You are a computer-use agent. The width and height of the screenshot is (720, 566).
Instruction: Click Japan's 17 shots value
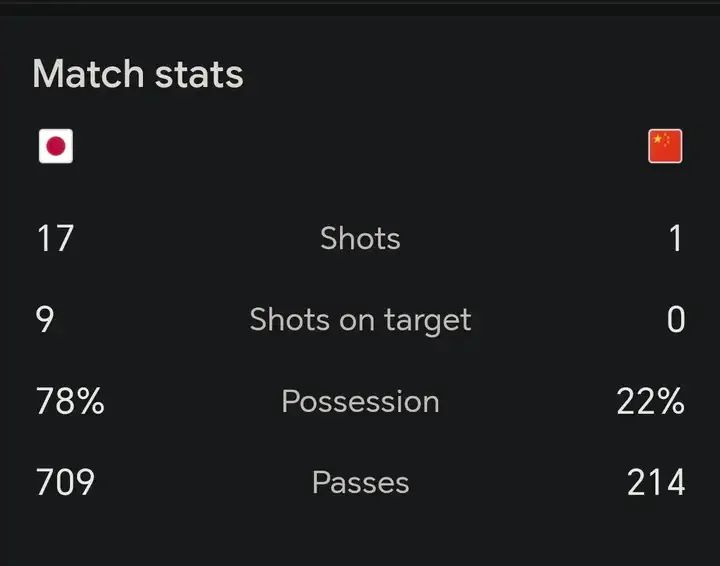[x=55, y=238]
